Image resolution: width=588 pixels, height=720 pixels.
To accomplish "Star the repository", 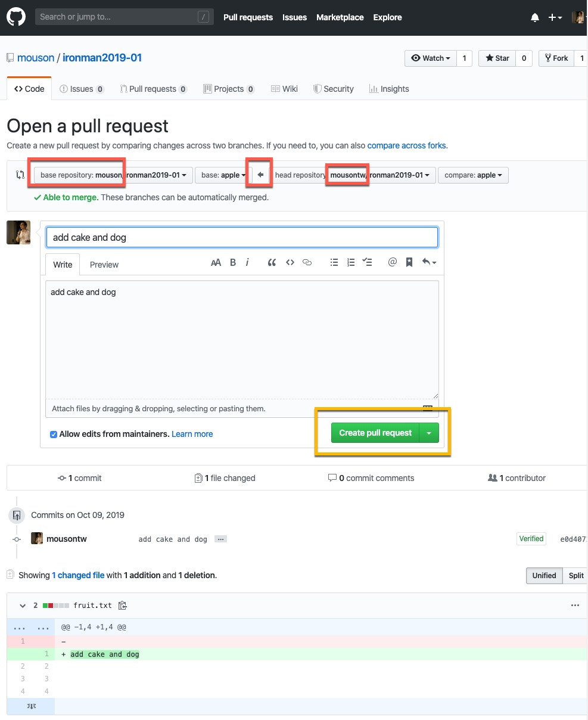I will [x=498, y=58].
